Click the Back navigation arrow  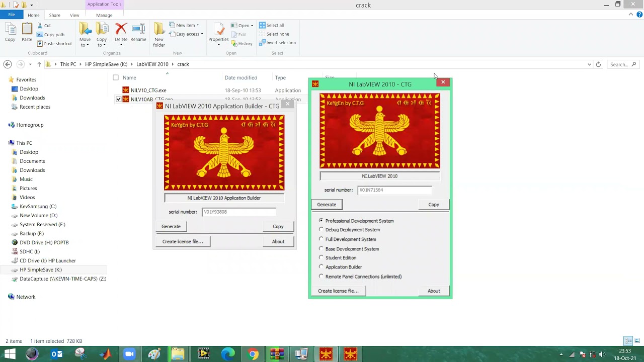point(7,64)
